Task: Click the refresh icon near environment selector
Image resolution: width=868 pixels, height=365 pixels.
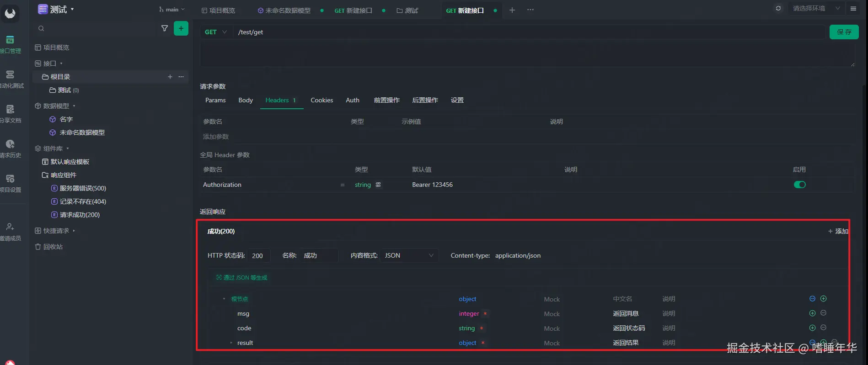Action: [778, 8]
